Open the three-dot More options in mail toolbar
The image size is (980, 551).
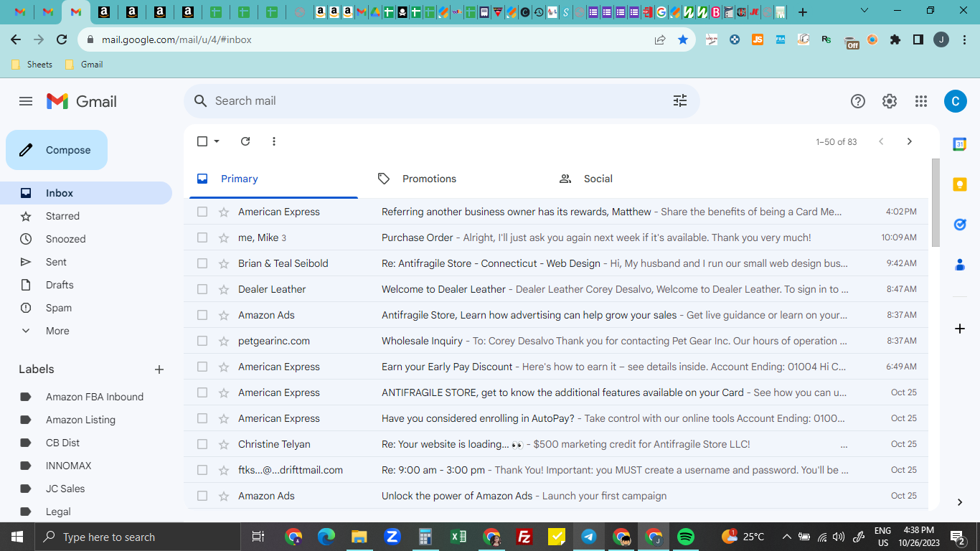point(274,141)
